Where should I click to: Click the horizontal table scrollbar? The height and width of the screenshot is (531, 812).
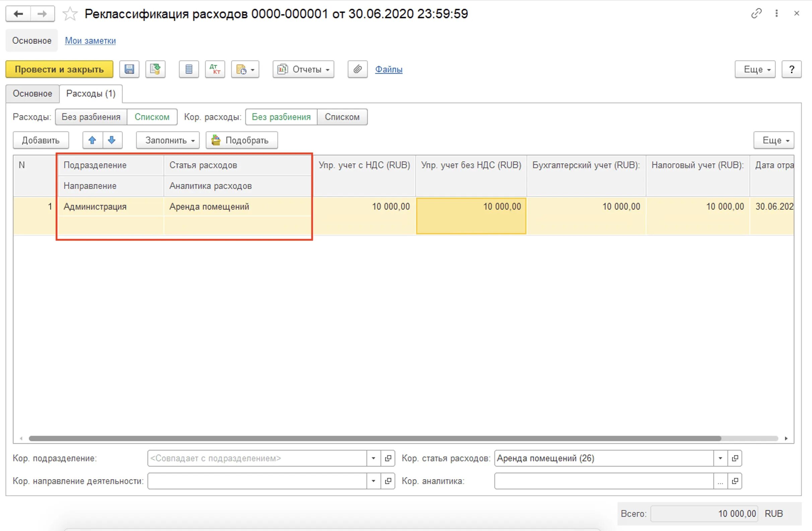click(375, 438)
